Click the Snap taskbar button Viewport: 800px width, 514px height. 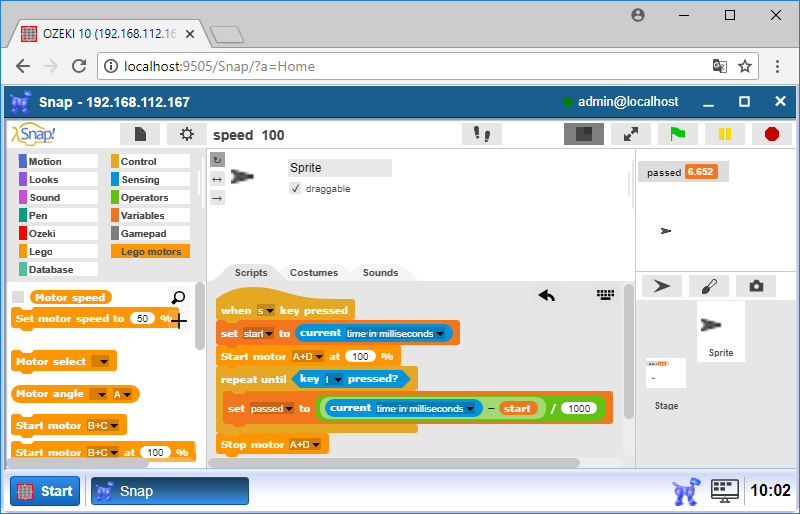pos(170,491)
